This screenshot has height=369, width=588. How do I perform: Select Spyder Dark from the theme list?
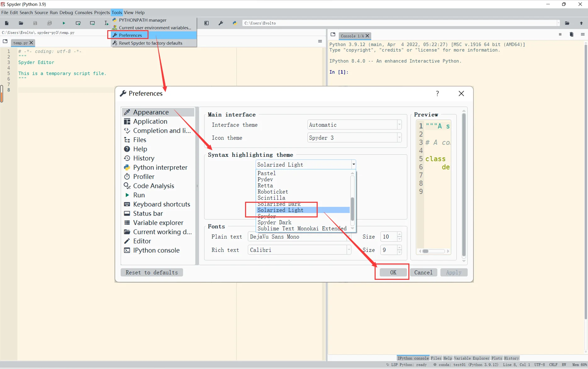(x=274, y=222)
